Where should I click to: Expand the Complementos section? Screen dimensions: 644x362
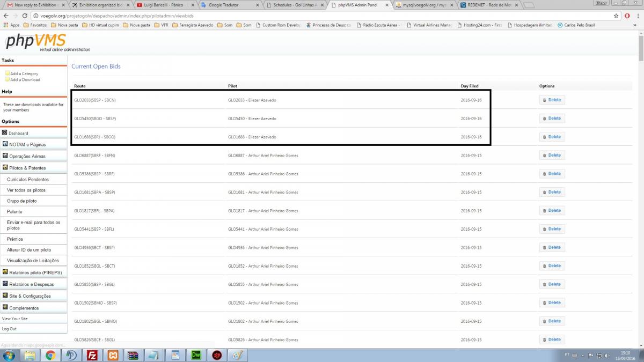pos(33,308)
